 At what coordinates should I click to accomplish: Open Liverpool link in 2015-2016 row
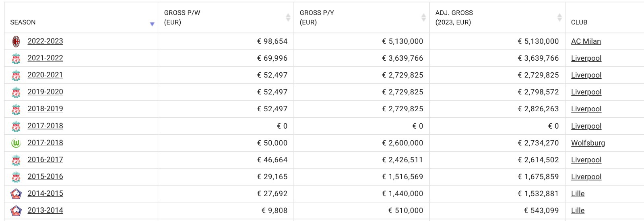[x=586, y=176]
